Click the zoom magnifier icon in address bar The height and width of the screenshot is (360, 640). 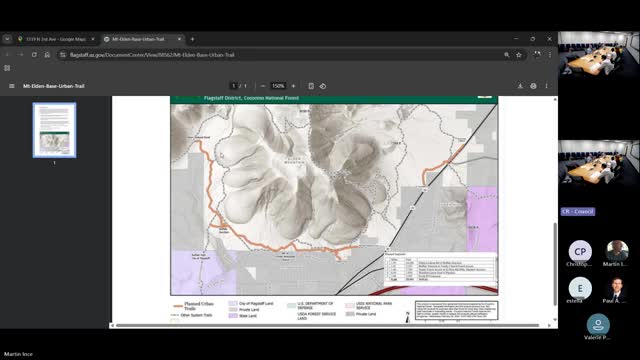click(x=507, y=55)
